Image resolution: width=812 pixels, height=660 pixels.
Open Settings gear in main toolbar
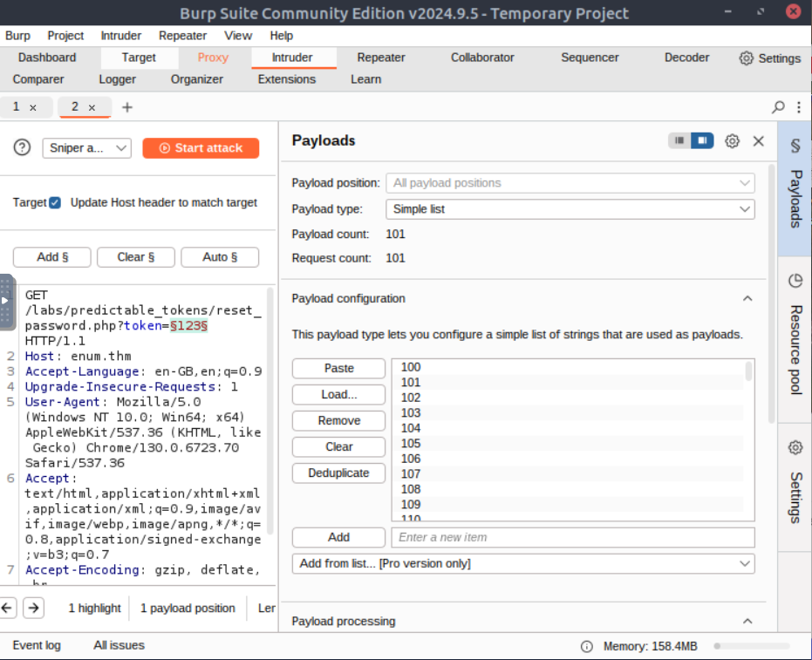pos(769,58)
